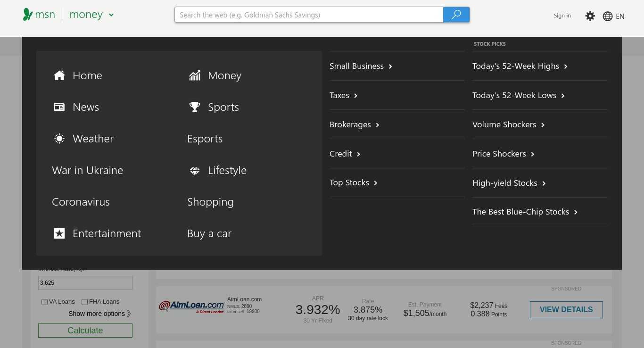Toggle the VA Loans checkbox
The height and width of the screenshot is (348, 644).
(44, 302)
